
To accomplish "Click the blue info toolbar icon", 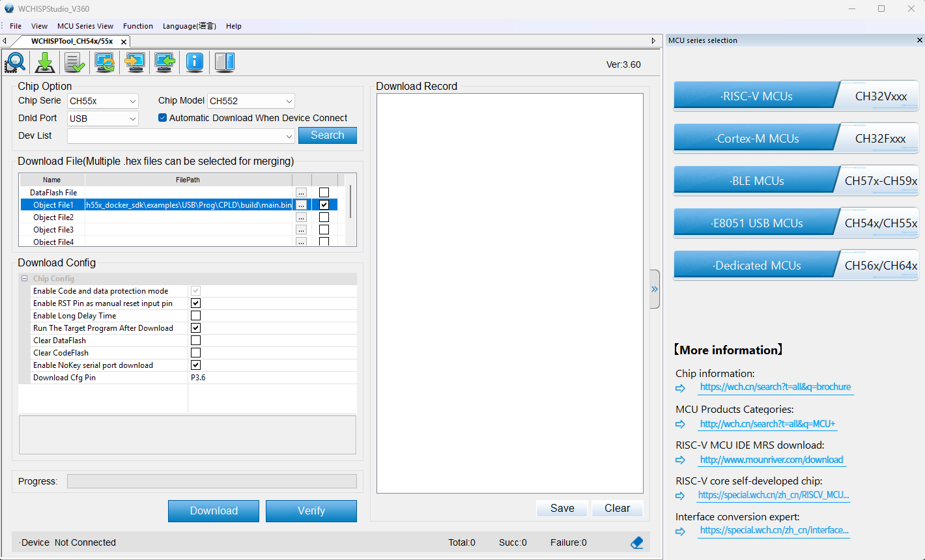I will coord(194,63).
